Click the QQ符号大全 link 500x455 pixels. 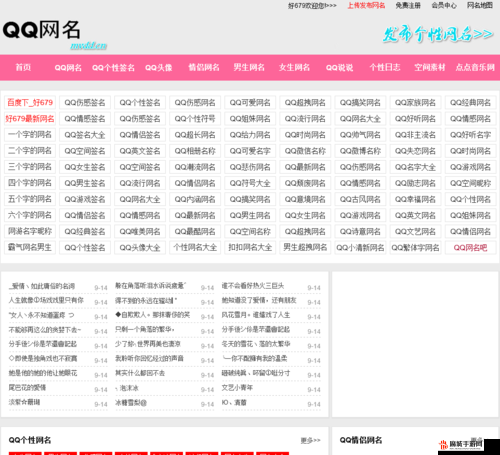click(250, 183)
